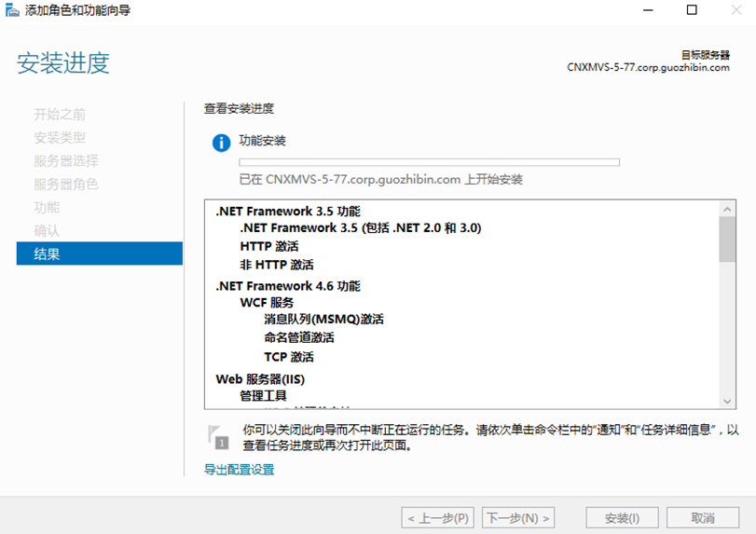Screen dimensions: 756x534
Task: Select the .NET Framework 3.5 功能 row
Action: point(288,212)
